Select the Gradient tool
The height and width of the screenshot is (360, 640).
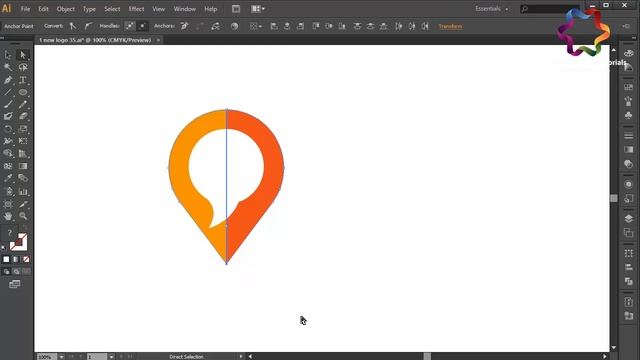point(23,166)
